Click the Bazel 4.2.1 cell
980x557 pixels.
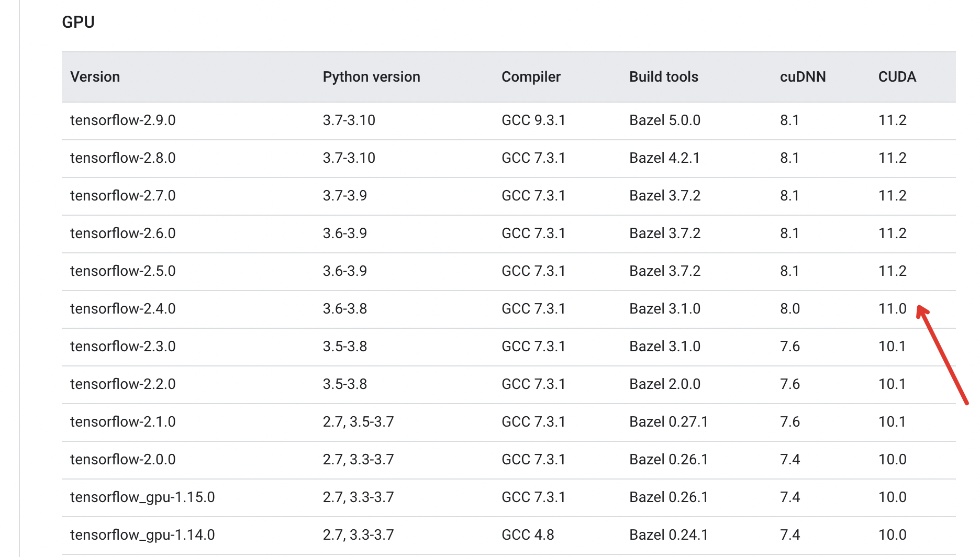click(664, 158)
